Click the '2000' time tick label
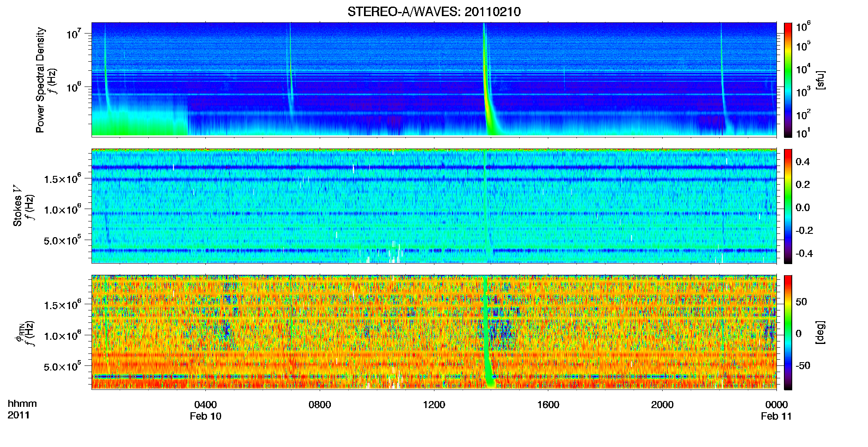The height and width of the screenshot is (447, 868). pyautogui.click(x=662, y=404)
